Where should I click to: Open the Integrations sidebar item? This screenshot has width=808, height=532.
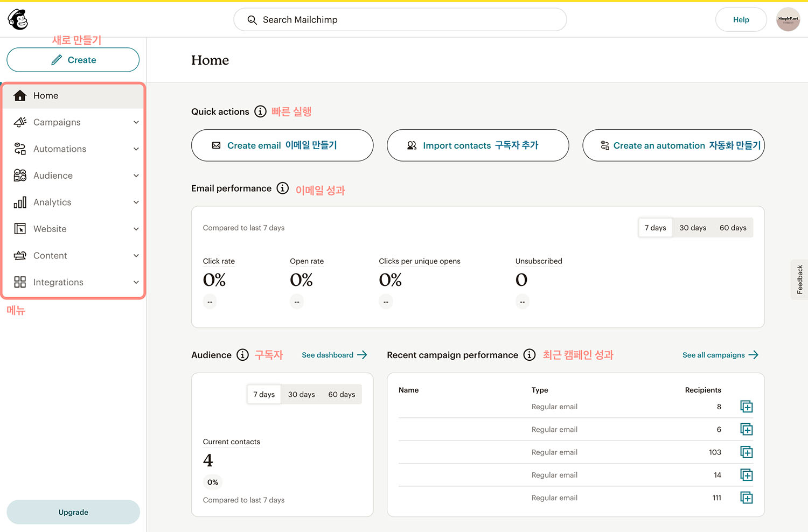pos(73,282)
